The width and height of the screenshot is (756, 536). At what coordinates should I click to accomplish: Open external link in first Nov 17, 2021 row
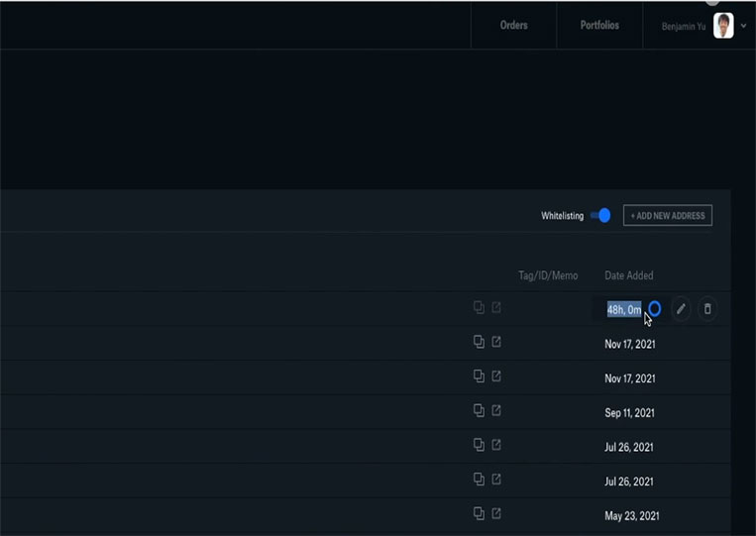(x=496, y=342)
